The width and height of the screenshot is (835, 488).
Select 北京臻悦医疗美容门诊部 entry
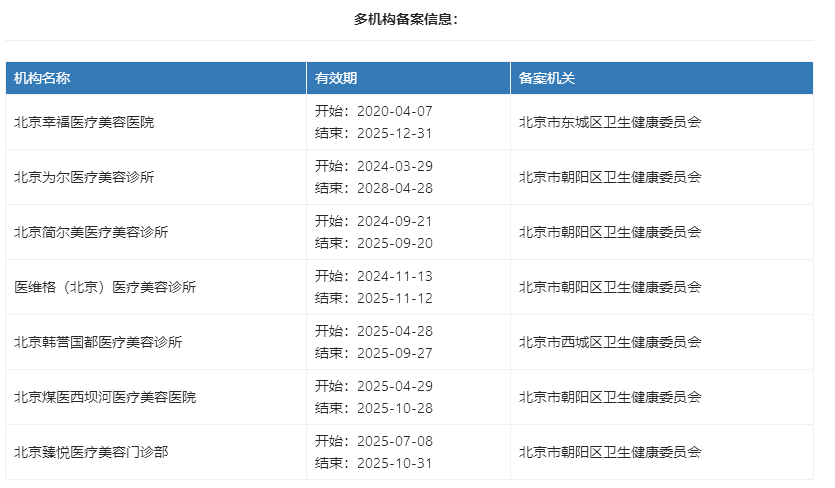91,452
